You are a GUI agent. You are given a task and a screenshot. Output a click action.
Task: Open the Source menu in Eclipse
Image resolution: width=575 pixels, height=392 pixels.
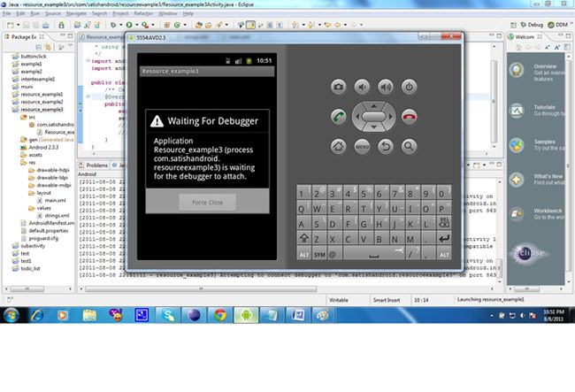(x=53, y=13)
